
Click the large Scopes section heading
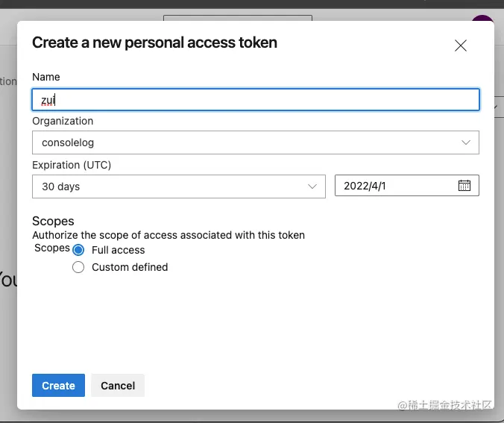coord(53,222)
